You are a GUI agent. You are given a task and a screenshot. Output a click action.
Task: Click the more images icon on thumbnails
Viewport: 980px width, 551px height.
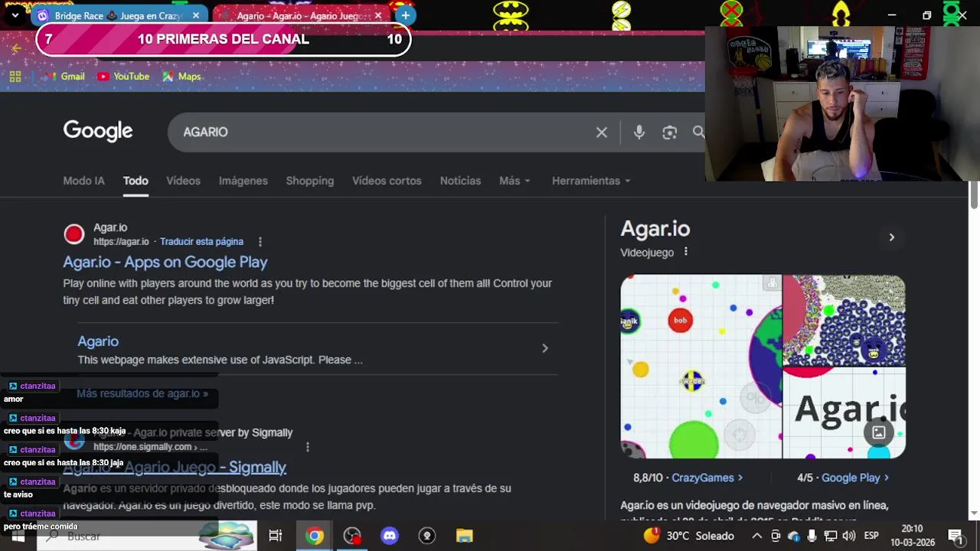click(x=879, y=432)
